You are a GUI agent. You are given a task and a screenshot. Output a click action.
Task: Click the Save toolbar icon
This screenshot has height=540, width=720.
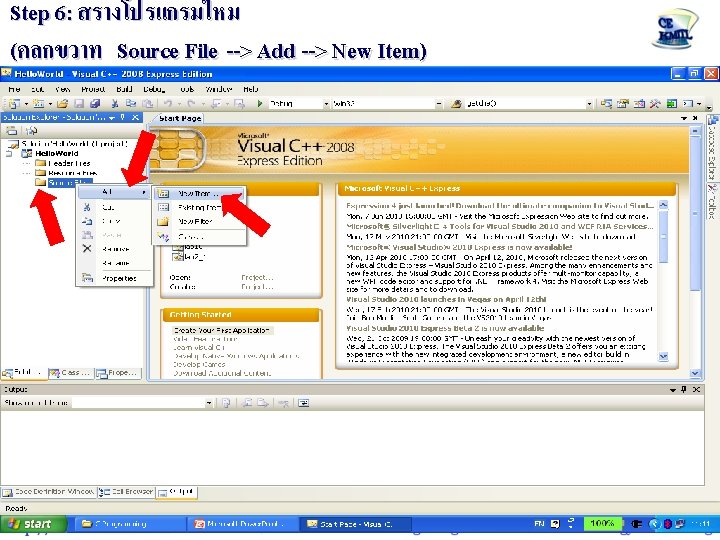79,104
